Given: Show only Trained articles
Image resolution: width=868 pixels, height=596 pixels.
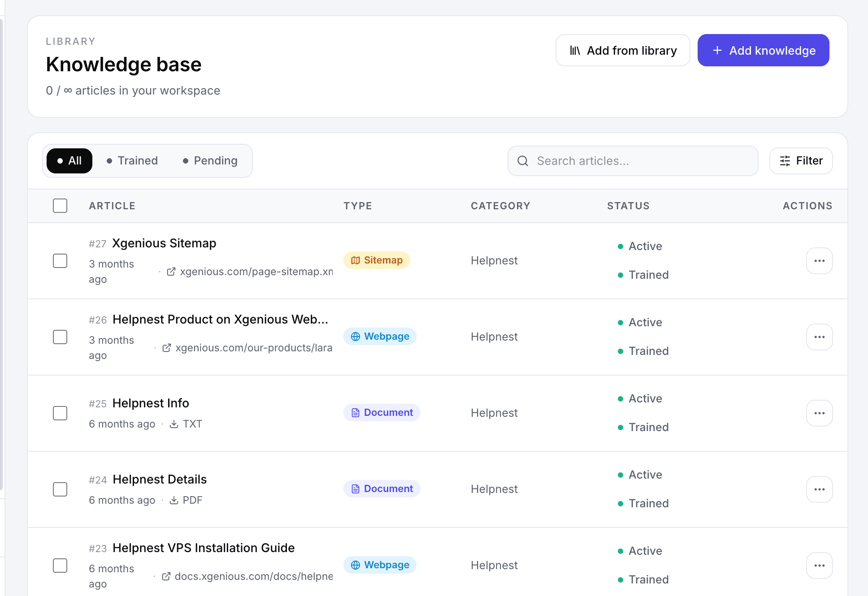Looking at the screenshot, I should coord(132,161).
